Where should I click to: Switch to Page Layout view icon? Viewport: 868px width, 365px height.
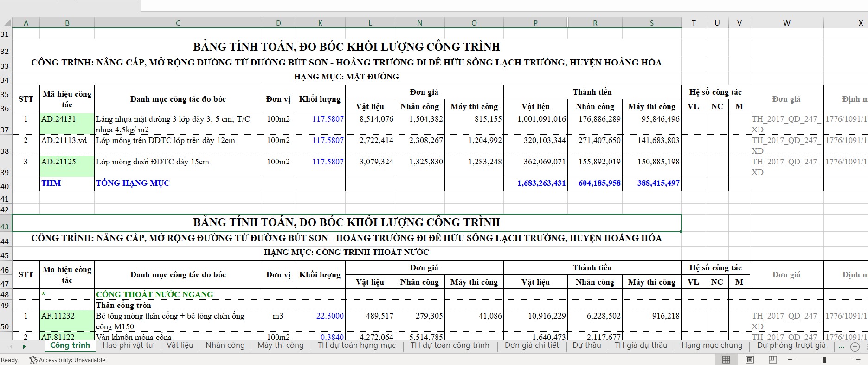(750, 359)
